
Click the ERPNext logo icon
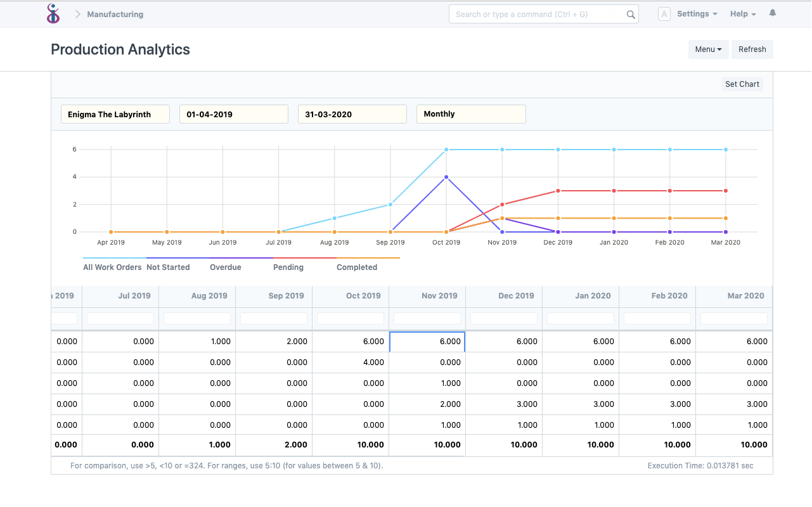53,13
